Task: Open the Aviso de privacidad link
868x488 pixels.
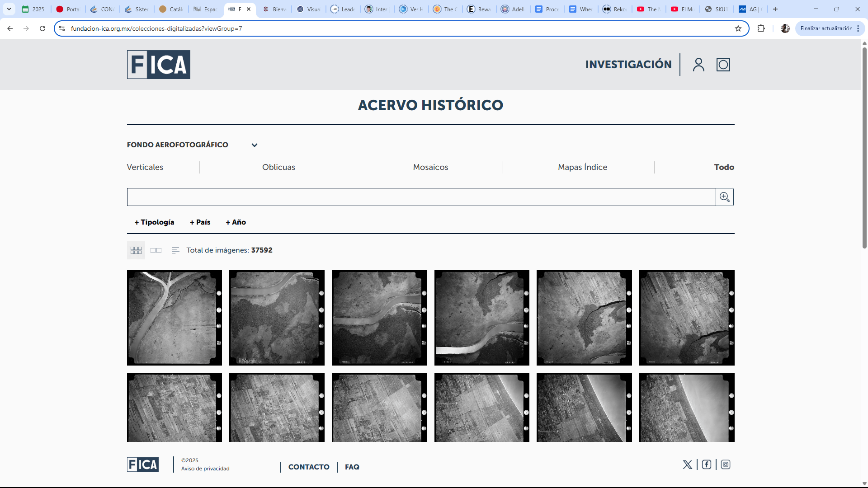Action: coord(205,469)
